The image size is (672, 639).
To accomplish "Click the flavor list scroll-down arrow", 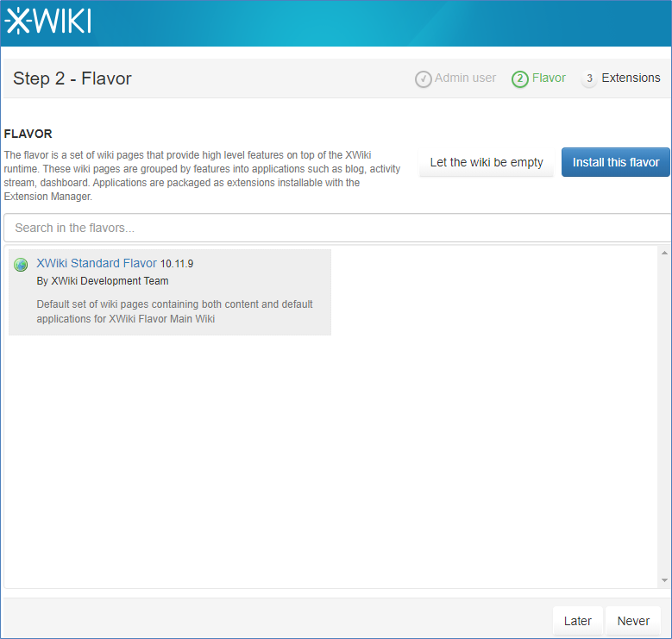I will click(663, 580).
